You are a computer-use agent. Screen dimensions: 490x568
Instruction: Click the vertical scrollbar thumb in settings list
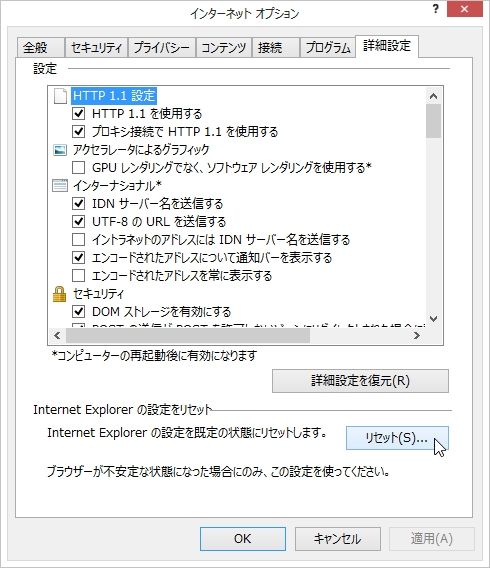pos(434,121)
